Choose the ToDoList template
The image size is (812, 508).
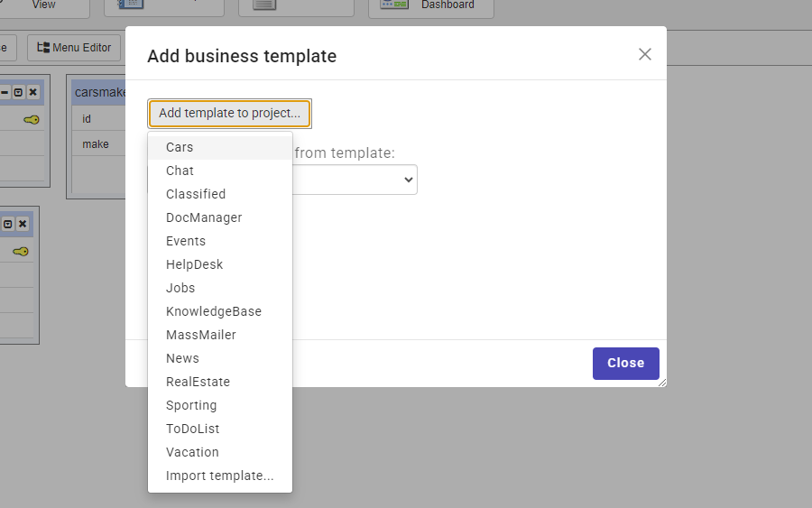pos(192,429)
